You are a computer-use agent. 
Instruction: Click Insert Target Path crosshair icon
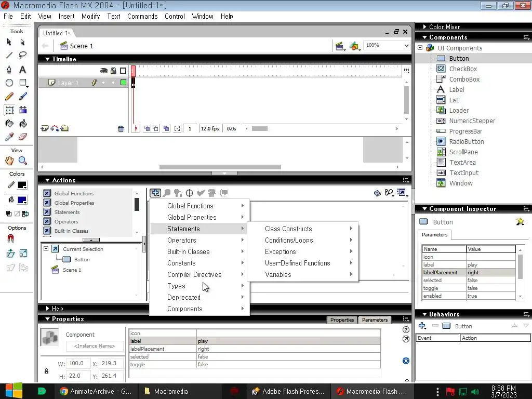click(189, 193)
